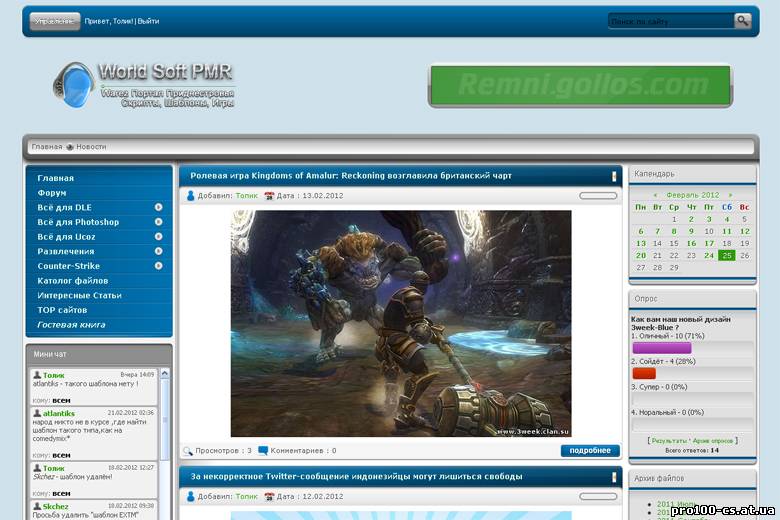Screen dimensions: 780x520
Task: Open Каталог файлов menu item
Action: click(73, 281)
